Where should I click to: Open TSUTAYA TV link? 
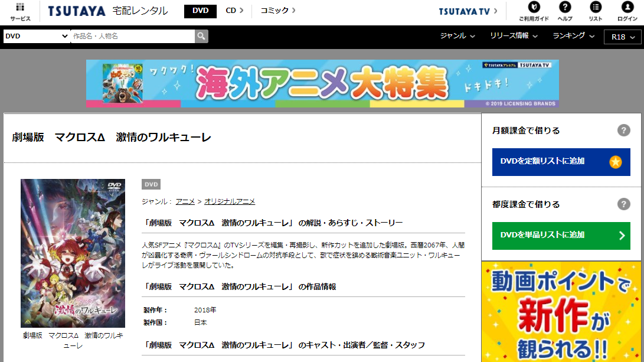pyautogui.click(x=468, y=11)
